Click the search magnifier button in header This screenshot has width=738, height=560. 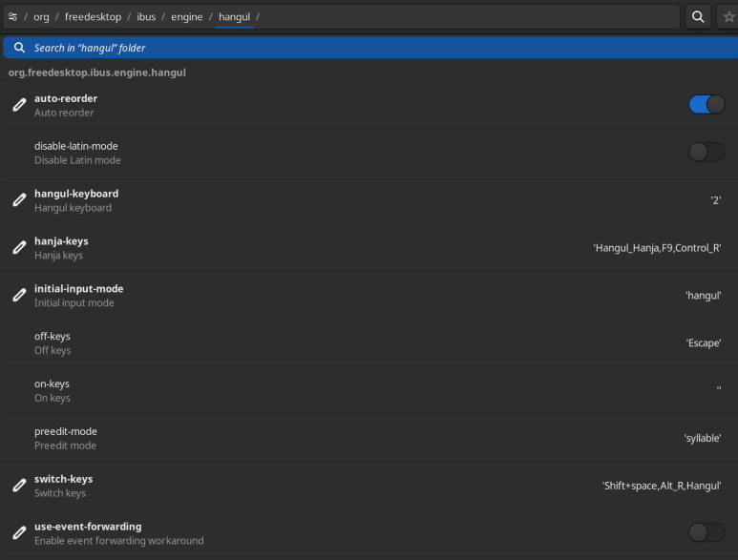(698, 17)
